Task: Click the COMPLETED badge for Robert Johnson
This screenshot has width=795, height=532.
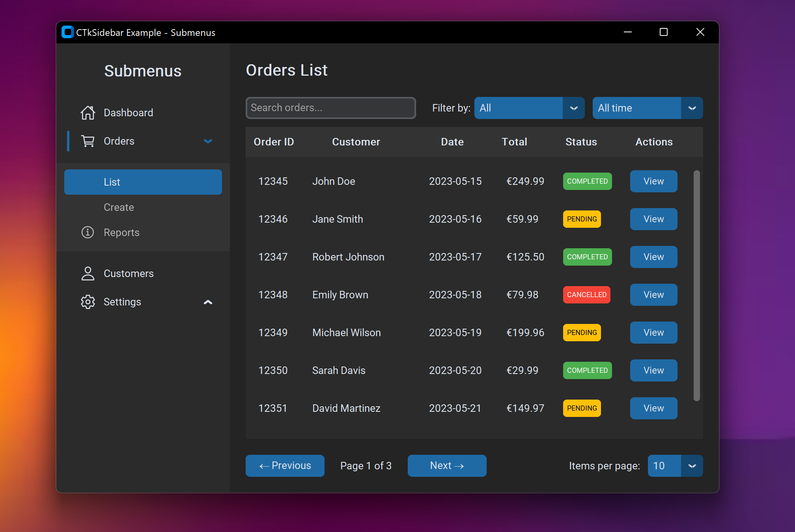Action: [x=588, y=257]
